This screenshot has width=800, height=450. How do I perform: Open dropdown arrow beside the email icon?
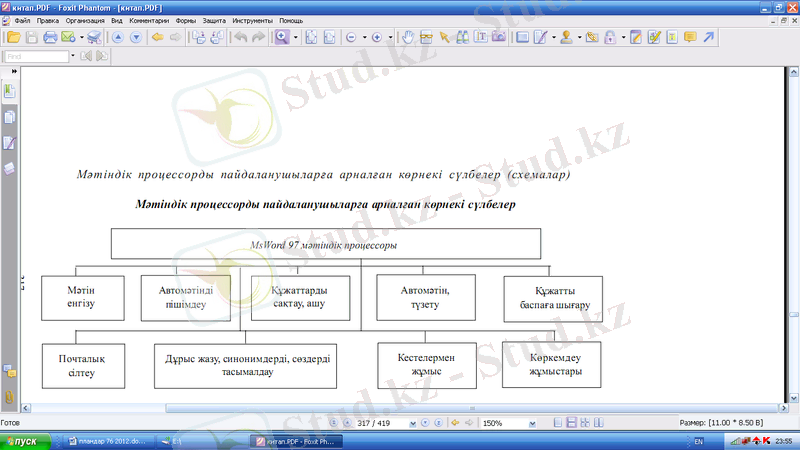coord(80,38)
